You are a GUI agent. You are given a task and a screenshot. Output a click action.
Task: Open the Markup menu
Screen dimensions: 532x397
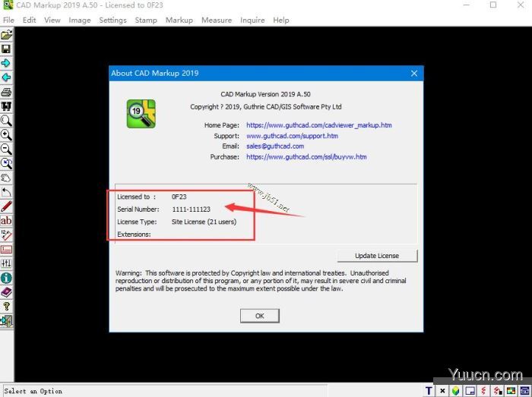(x=179, y=20)
